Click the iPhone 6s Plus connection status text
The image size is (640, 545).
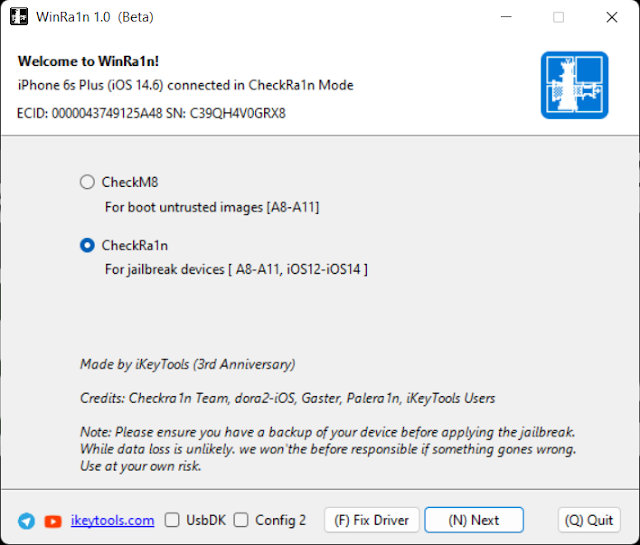point(186,85)
